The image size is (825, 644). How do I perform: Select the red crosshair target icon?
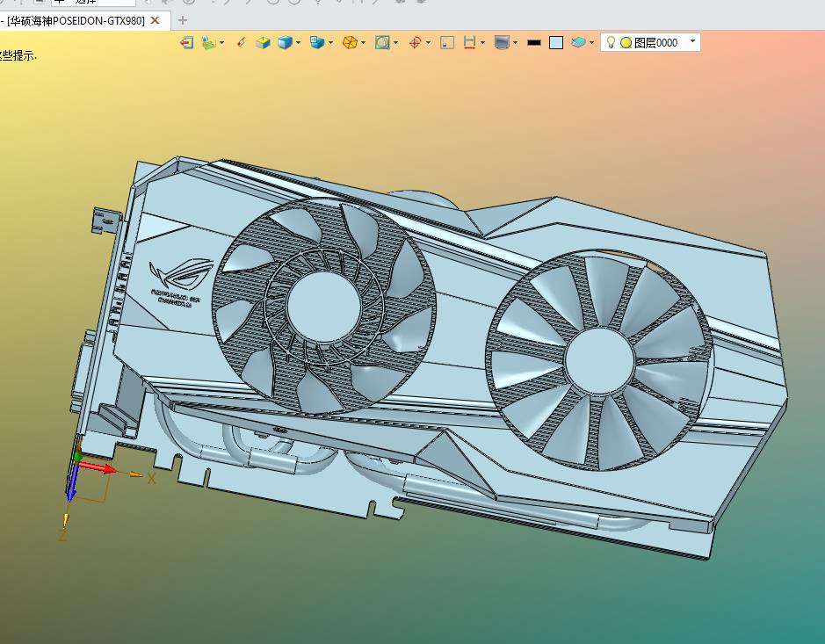(415, 42)
